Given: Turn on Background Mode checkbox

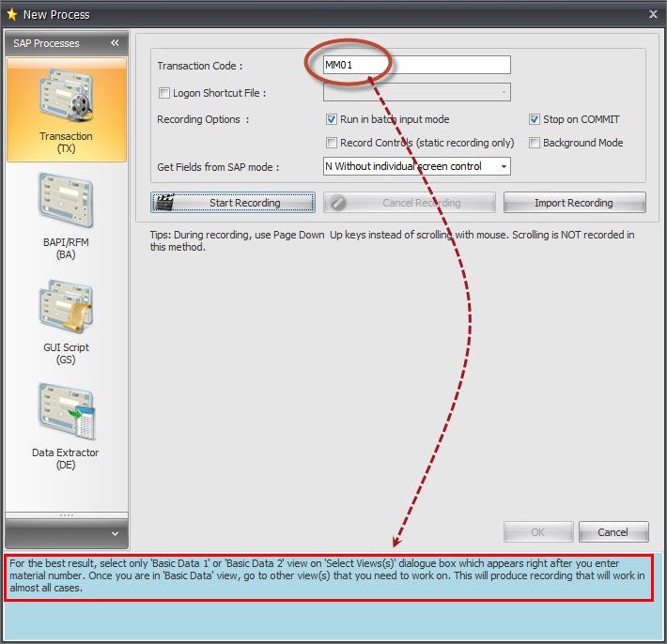Looking at the screenshot, I should tap(535, 143).
